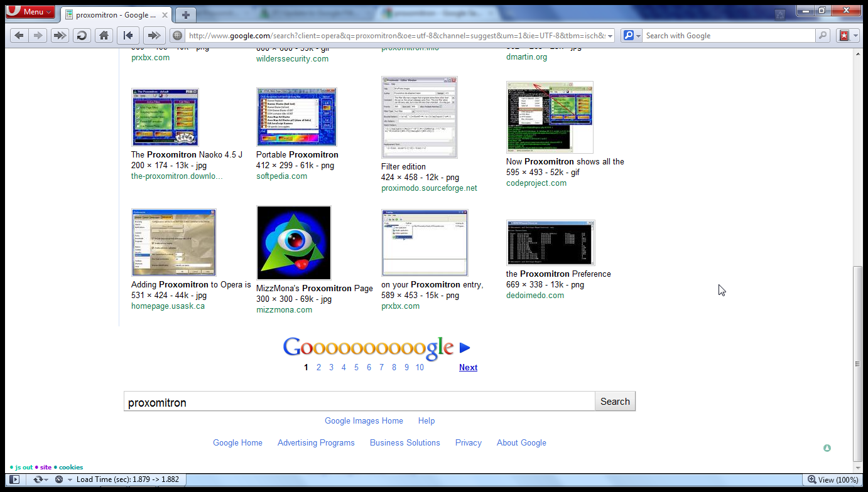The image size is (868, 492).
Task: Click the magnifier icon in the search field
Action: point(822,36)
